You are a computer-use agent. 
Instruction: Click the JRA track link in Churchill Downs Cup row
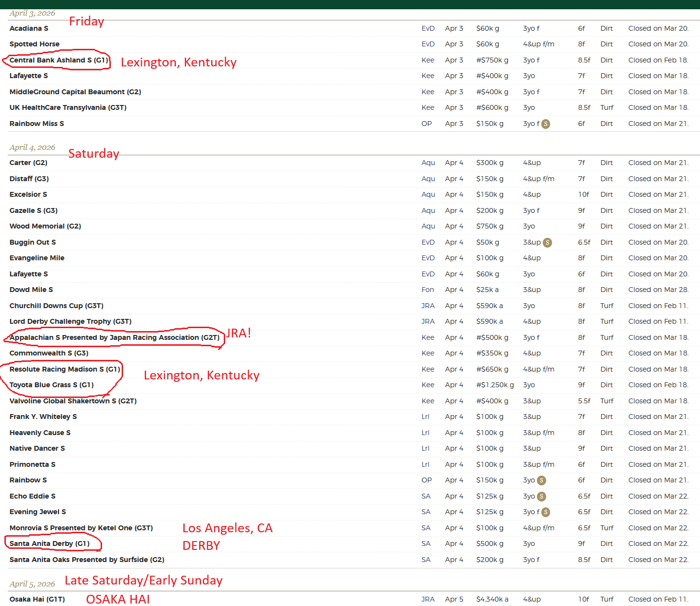(x=428, y=306)
